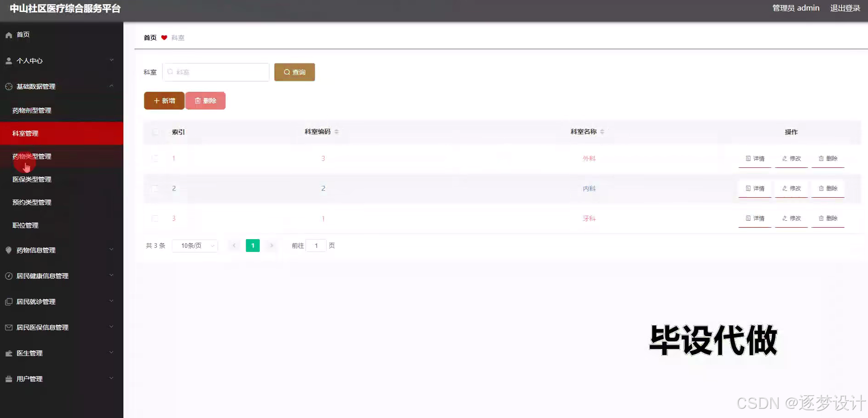
Task: Click the envelope icon beside 居民医保信息管理
Action: point(9,327)
